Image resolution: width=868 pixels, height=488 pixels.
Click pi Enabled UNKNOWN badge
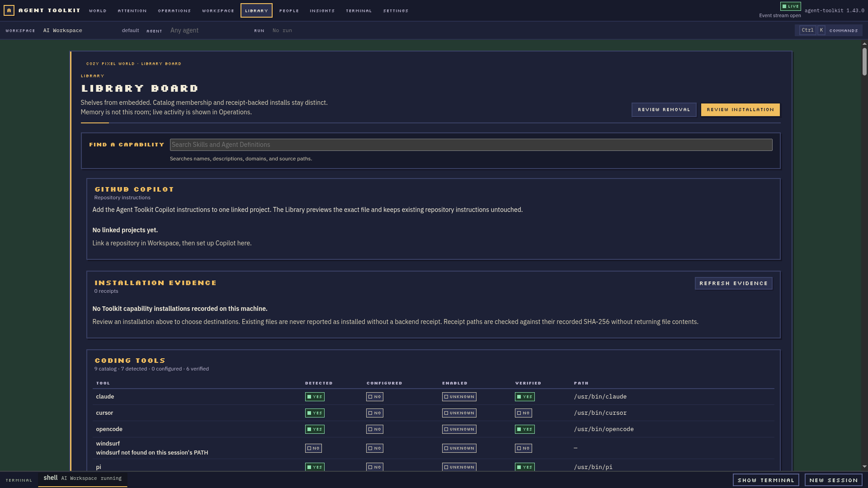pyautogui.click(x=459, y=467)
